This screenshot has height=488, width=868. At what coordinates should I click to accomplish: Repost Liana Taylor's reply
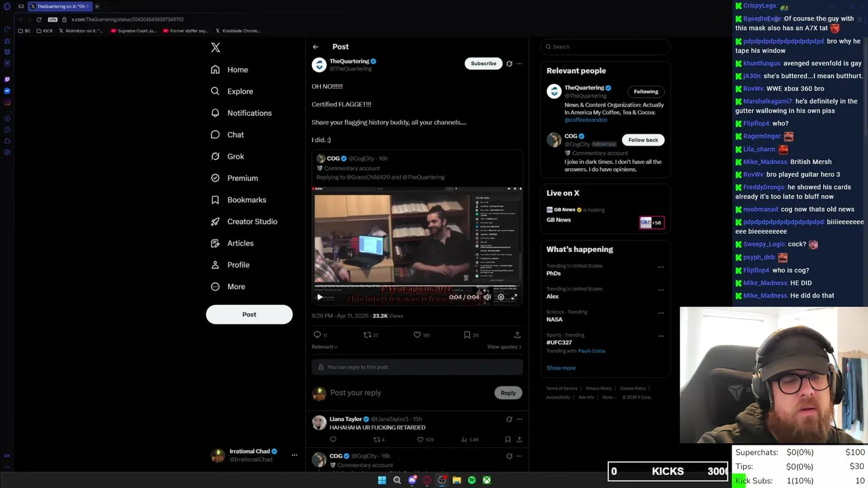click(379, 440)
